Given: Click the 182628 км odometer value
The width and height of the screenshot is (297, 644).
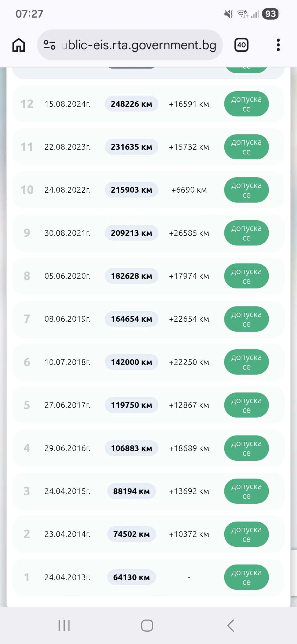Looking at the screenshot, I should [131, 276].
